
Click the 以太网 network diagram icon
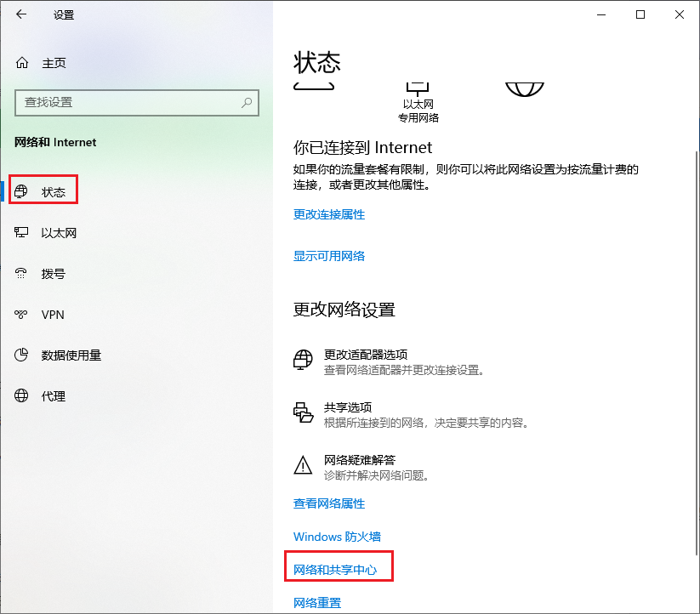tap(418, 88)
